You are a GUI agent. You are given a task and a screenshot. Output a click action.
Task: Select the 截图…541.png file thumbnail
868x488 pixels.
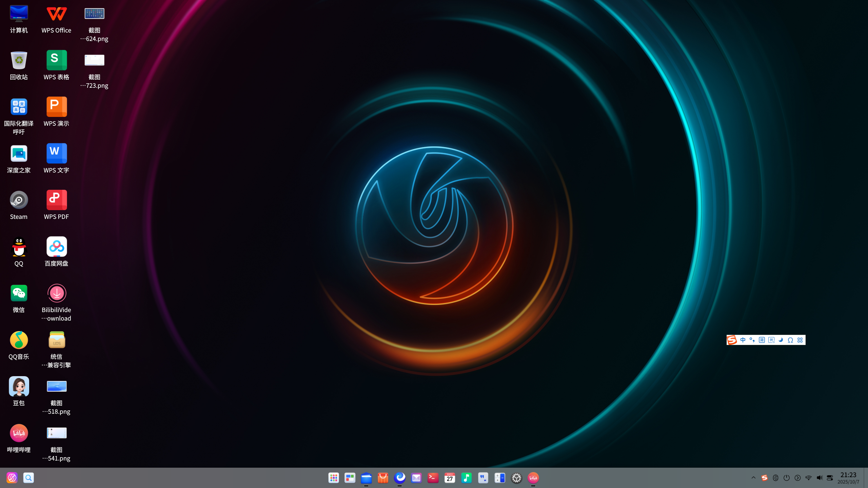tap(56, 433)
